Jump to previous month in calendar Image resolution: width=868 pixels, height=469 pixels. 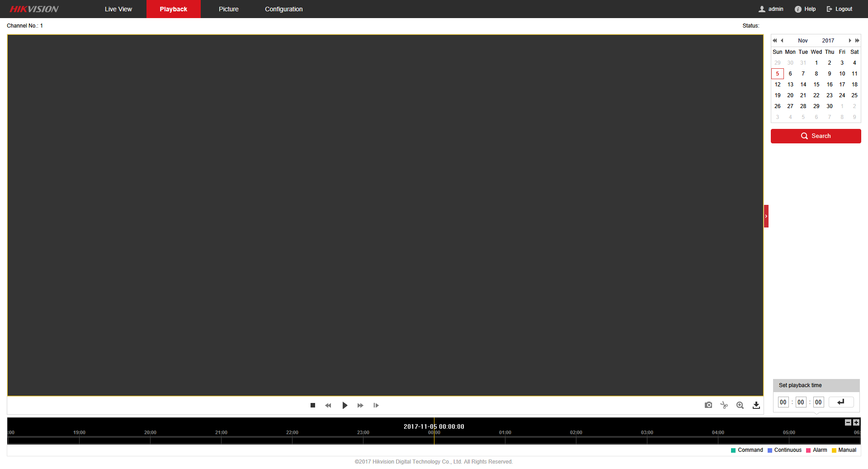pos(782,40)
